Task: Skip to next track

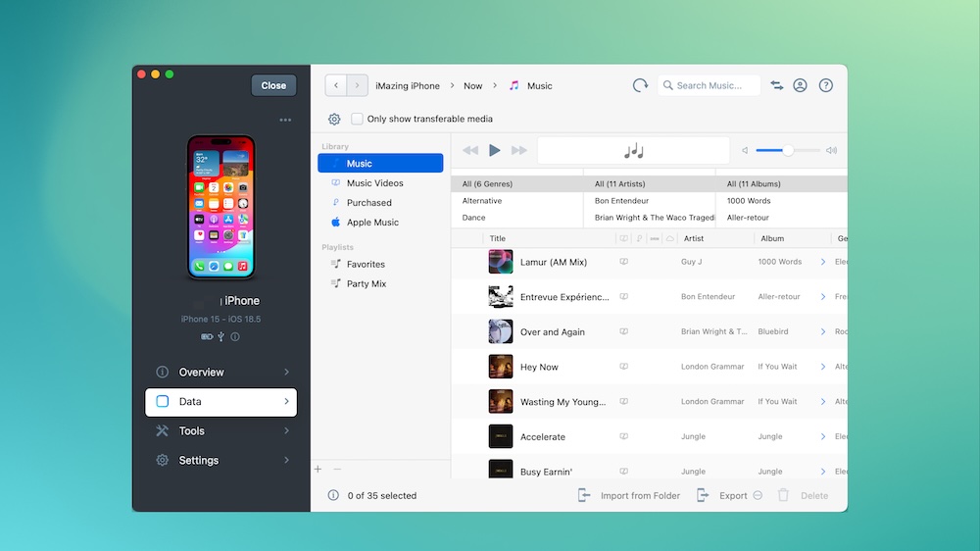Action: tap(518, 150)
